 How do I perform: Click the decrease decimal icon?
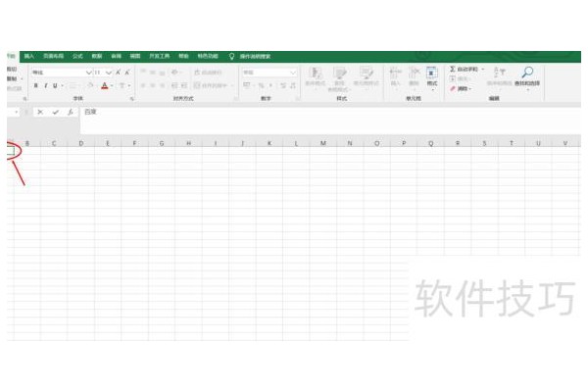pos(292,85)
